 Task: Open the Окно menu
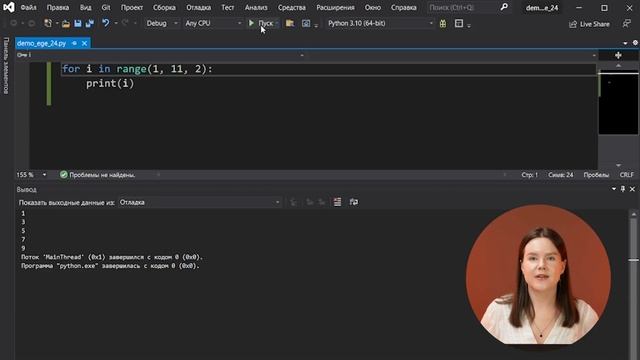coord(373,7)
